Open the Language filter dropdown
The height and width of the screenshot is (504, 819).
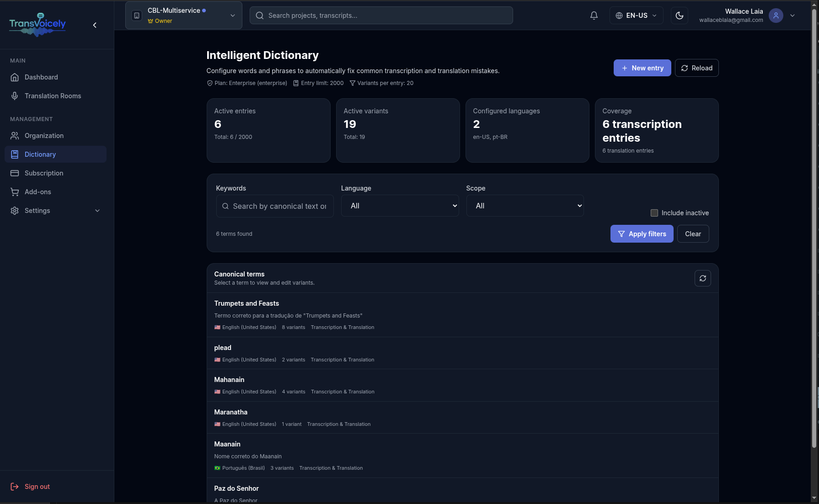400,206
